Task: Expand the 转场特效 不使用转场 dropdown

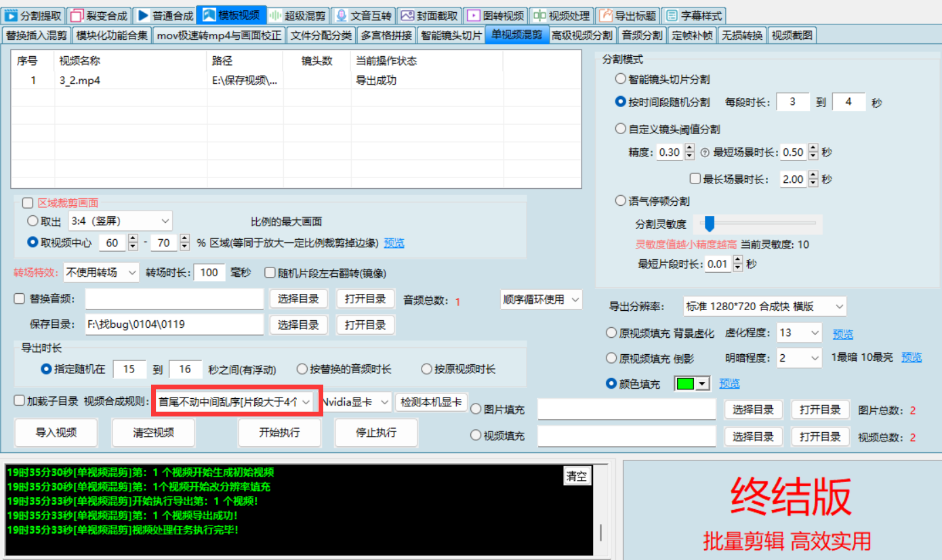Action: click(x=101, y=272)
